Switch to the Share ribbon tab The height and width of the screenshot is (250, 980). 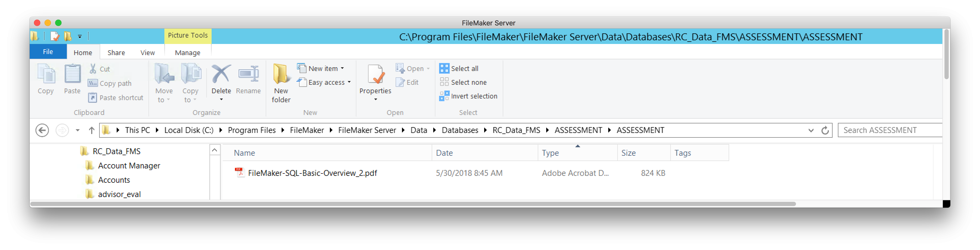click(x=116, y=52)
